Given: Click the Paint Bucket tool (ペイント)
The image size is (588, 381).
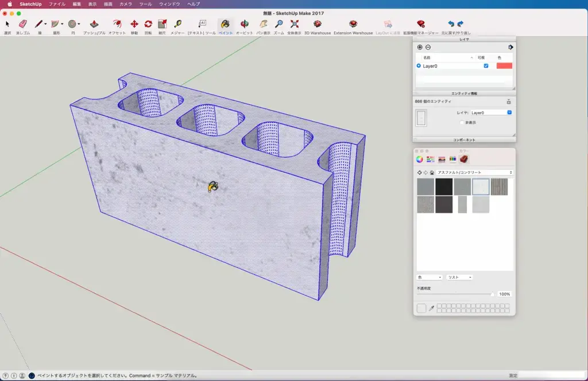Looking at the screenshot, I should [225, 24].
